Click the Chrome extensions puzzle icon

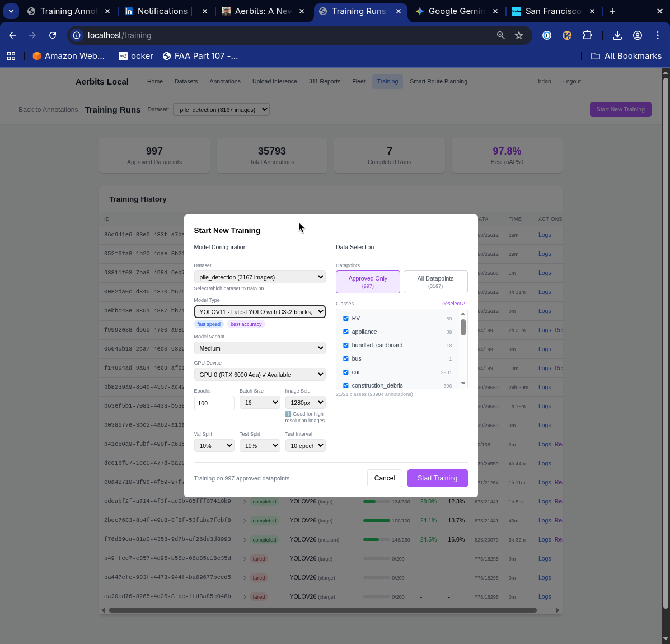tap(588, 35)
